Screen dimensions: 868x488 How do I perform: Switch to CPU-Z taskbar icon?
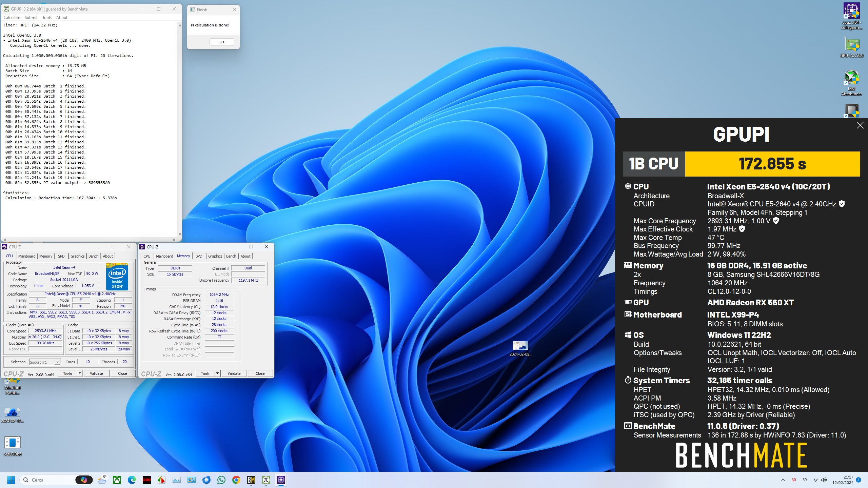(x=281, y=480)
